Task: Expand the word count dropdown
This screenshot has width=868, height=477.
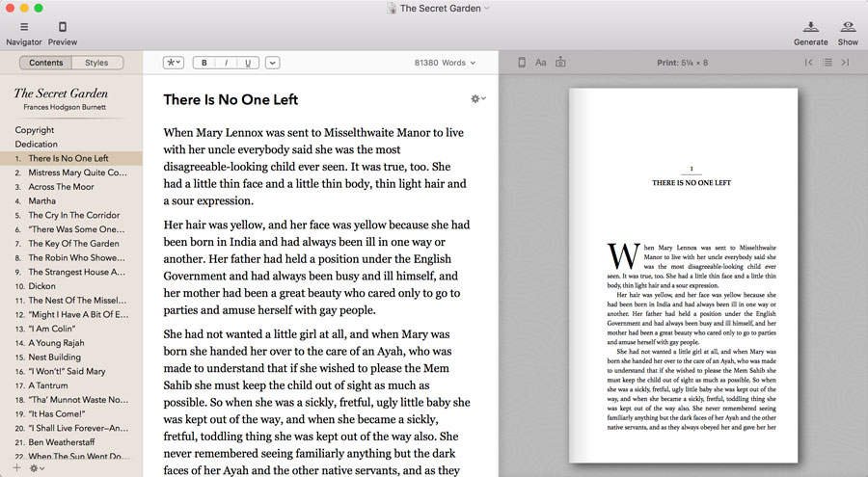Action: (446, 63)
